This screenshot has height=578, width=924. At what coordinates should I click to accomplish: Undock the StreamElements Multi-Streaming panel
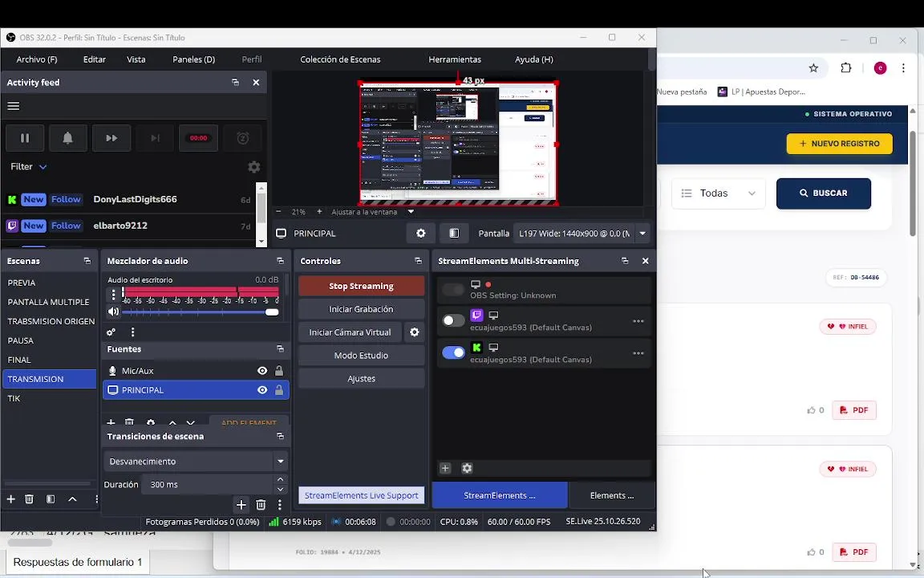(625, 261)
